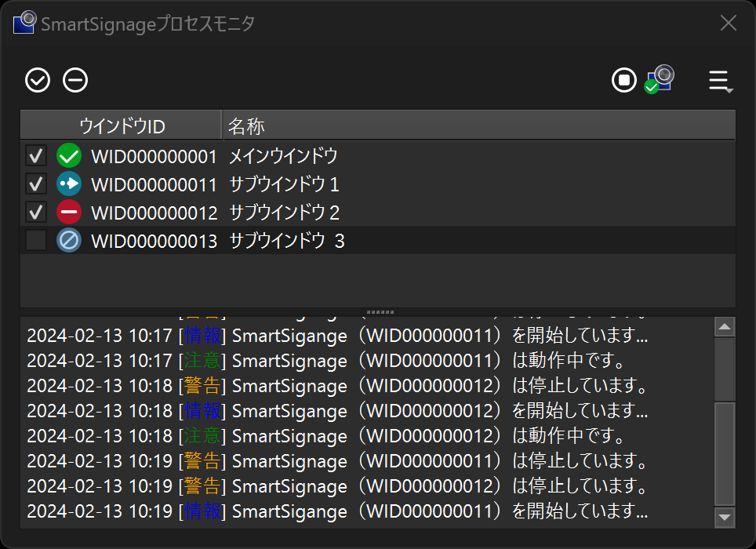Uncheck the checkbox for サブウインドウ 1

pyautogui.click(x=36, y=184)
